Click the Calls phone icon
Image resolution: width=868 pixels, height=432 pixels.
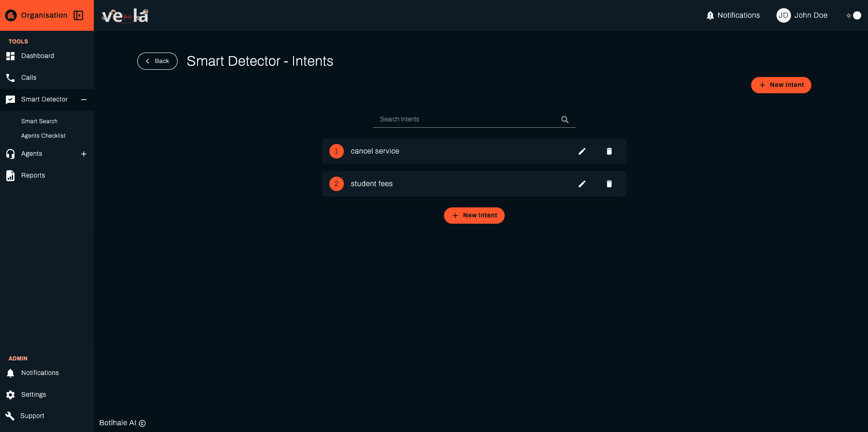click(10, 78)
